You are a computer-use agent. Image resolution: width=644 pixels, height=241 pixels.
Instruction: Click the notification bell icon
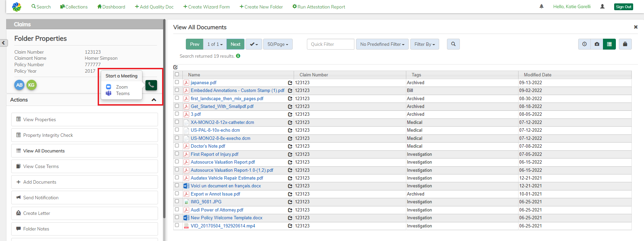coord(542,6)
